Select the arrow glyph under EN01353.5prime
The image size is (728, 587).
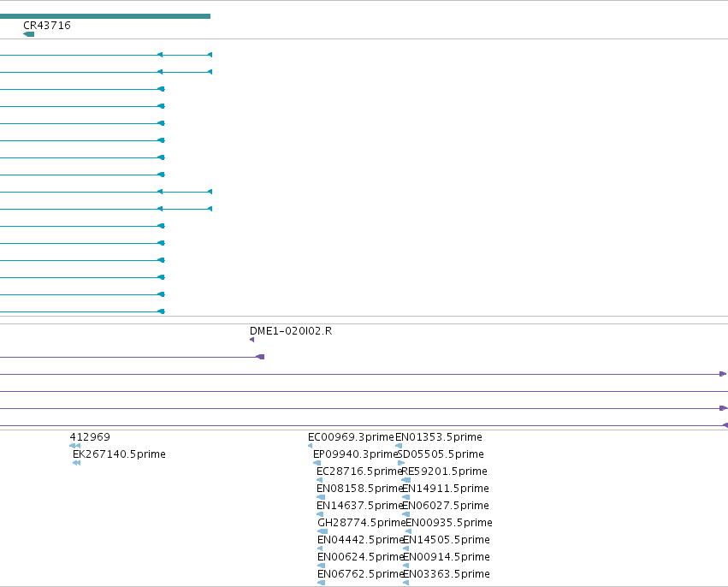coord(399,446)
